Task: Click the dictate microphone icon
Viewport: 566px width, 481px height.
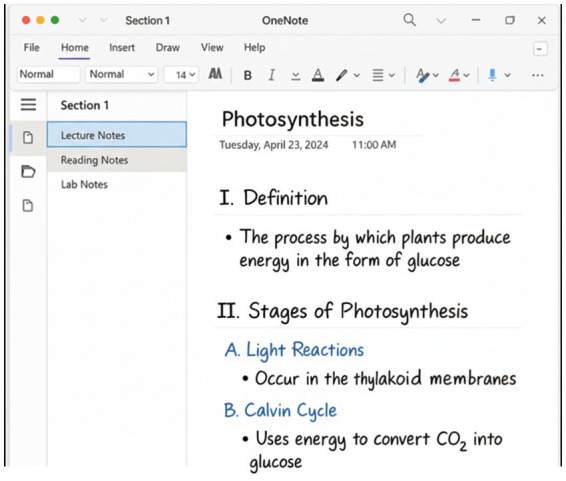Action: click(x=492, y=75)
